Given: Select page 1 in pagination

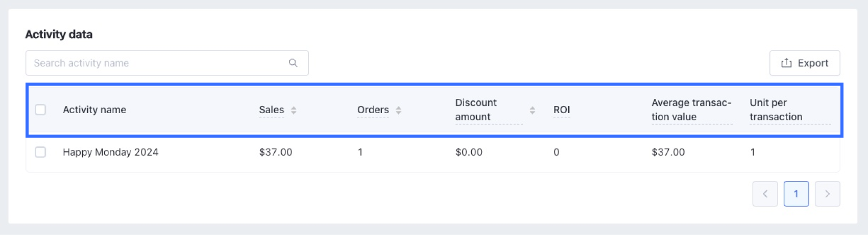Looking at the screenshot, I should point(796,194).
